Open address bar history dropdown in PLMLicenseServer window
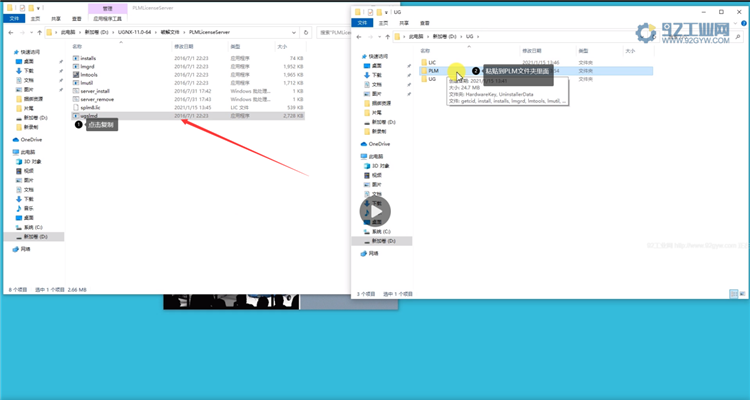 (x=294, y=33)
